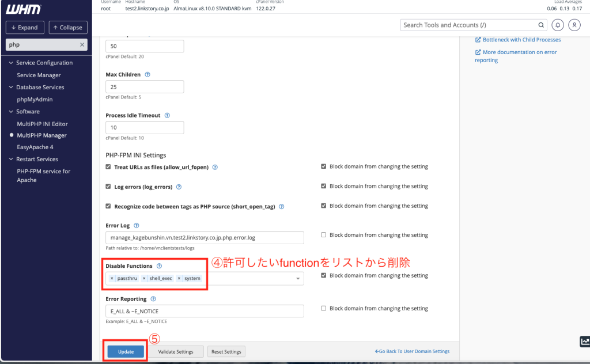
Task: Click the notifications bell icon
Action: click(558, 25)
